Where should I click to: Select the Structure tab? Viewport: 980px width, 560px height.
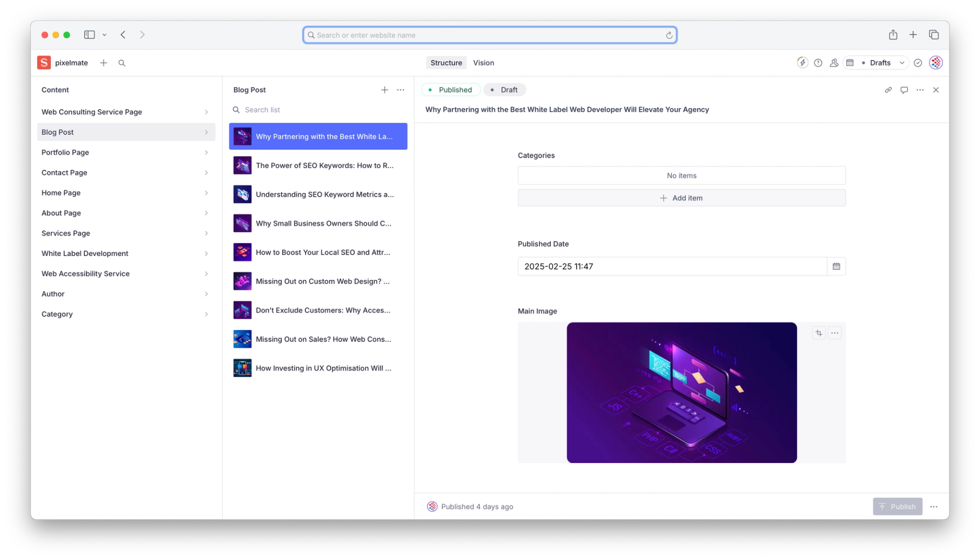point(446,63)
